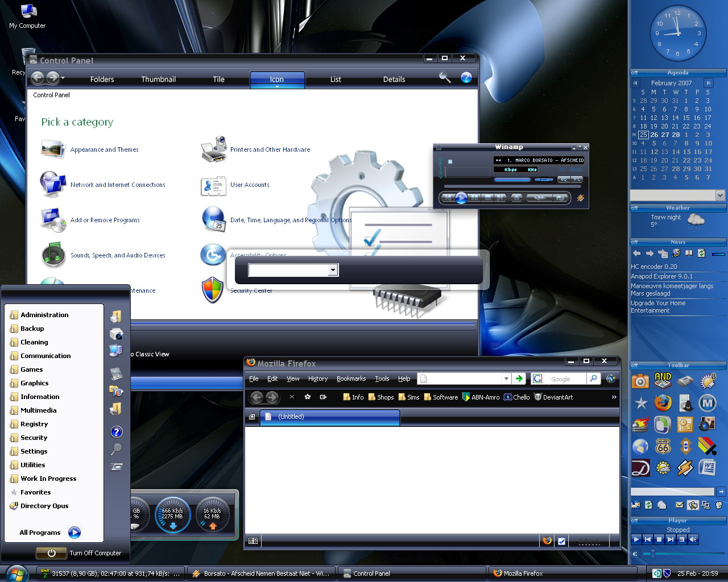728x582 pixels.
Task: Switch Control Panel to Details view
Action: coord(394,80)
